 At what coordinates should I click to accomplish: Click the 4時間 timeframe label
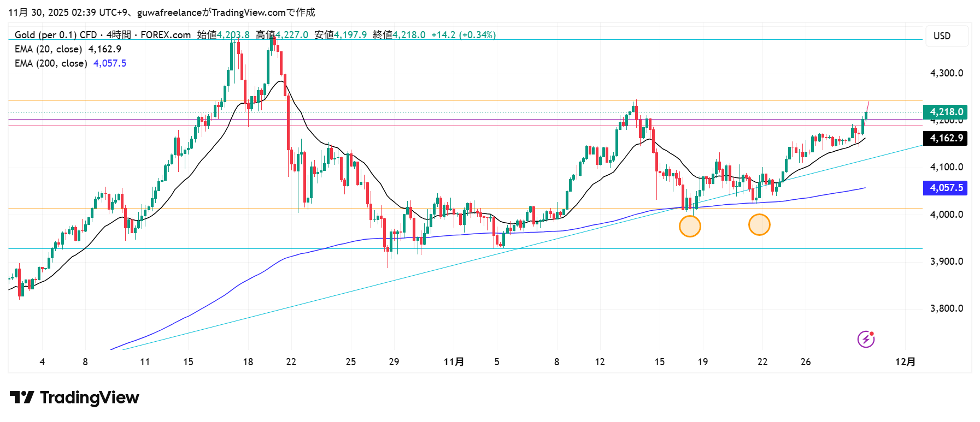pyautogui.click(x=119, y=35)
